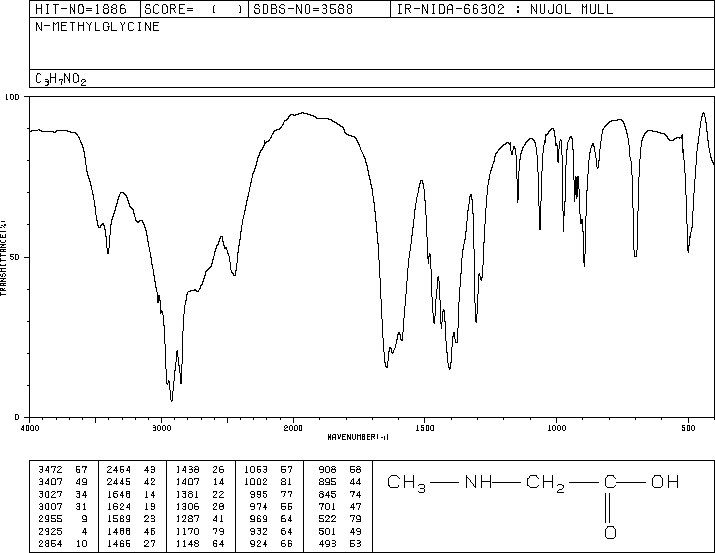Click the carbonyl O atom below C

tap(610, 532)
